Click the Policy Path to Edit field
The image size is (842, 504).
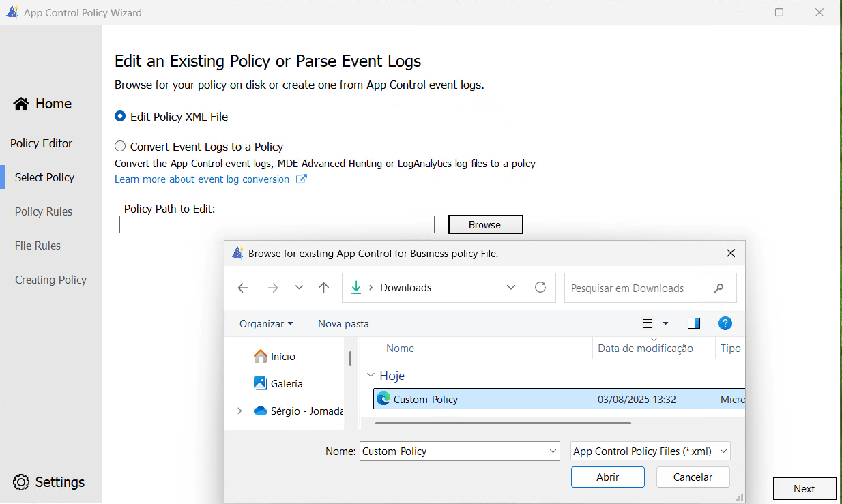click(277, 224)
